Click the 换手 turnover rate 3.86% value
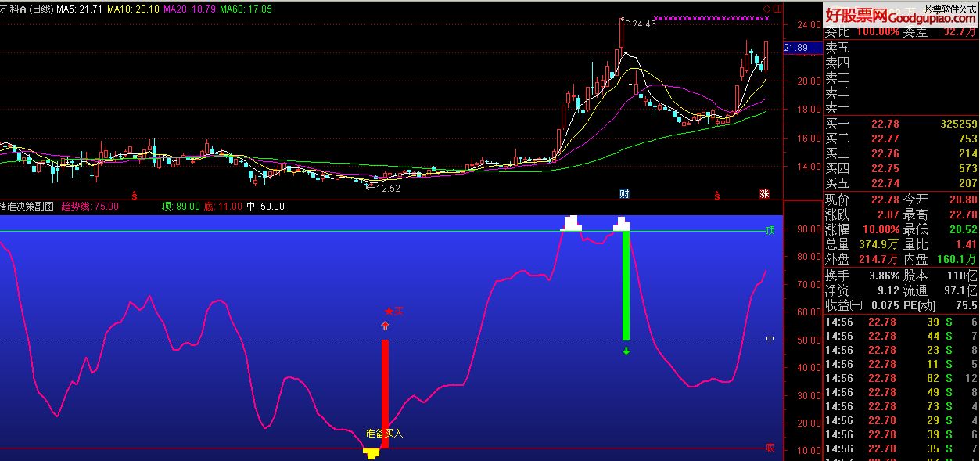980x461 pixels. [884, 276]
